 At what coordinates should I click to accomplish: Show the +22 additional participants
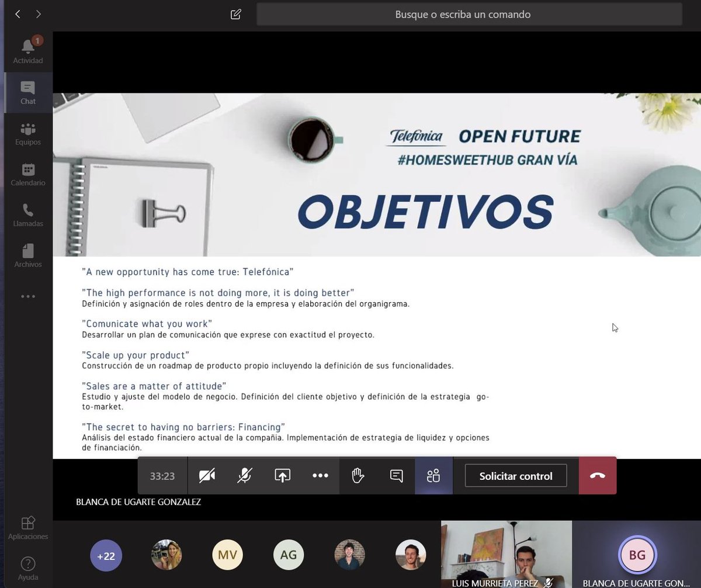click(x=106, y=555)
